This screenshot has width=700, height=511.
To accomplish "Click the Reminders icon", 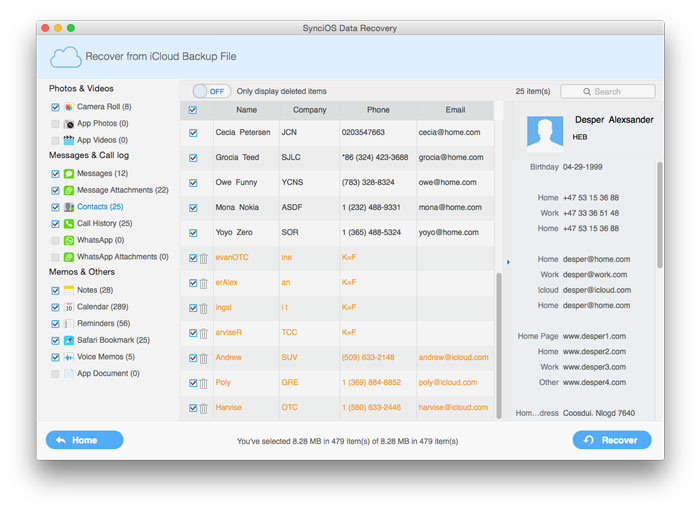I will (x=69, y=324).
